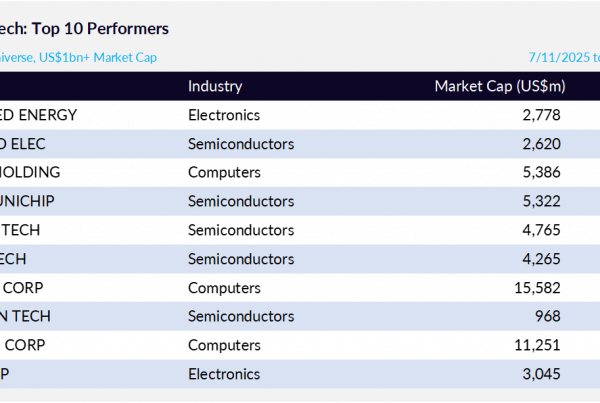Click Electronics in the last table row

coord(224,374)
